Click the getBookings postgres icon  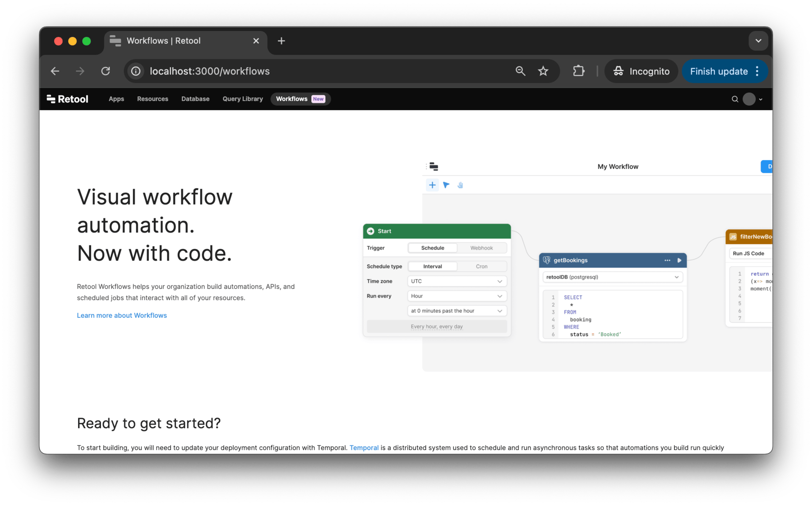click(x=547, y=260)
